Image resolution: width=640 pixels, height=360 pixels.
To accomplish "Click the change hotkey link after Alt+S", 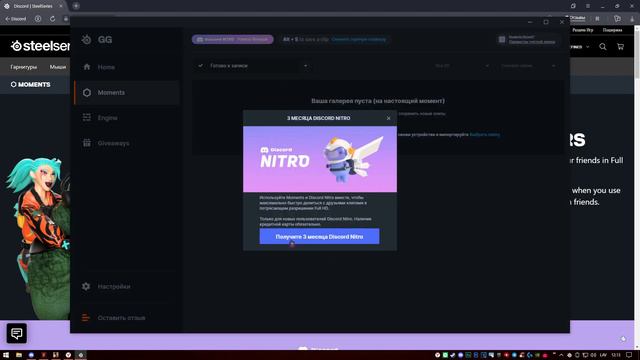I will coord(358,40).
